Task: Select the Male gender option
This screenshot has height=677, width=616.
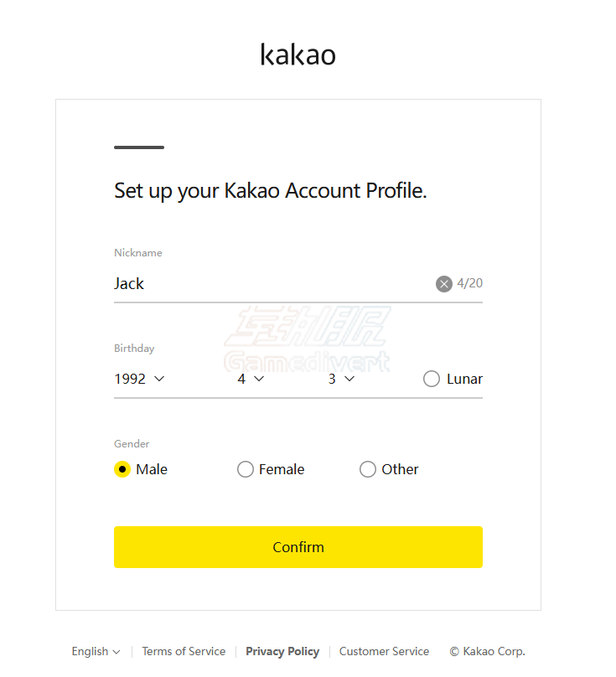Action: [122, 469]
